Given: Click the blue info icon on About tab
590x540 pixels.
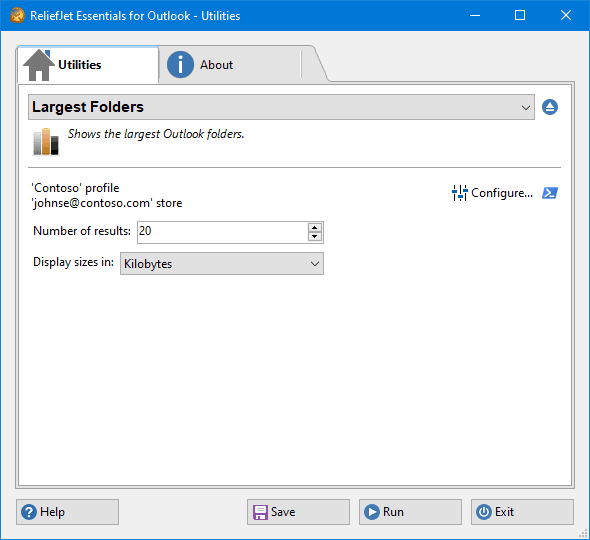Looking at the screenshot, I should click(180, 65).
